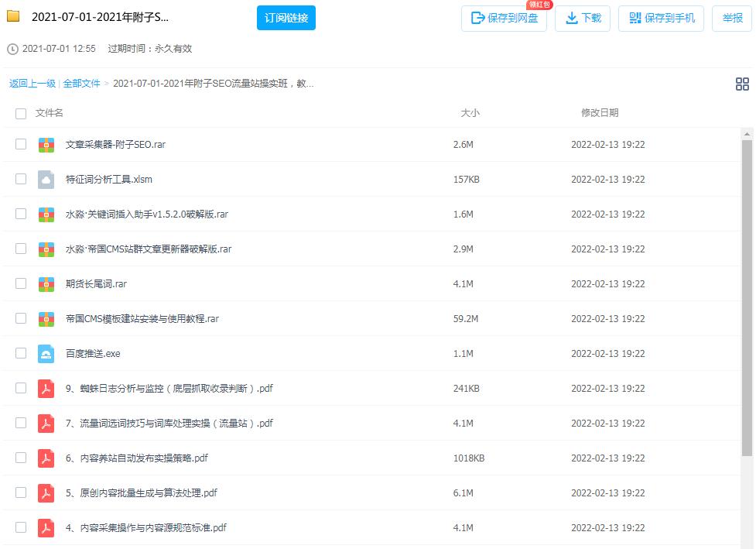Image resolution: width=756 pixels, height=549 pixels.
Task: Sort by 修改日期 column header
Action: click(600, 113)
